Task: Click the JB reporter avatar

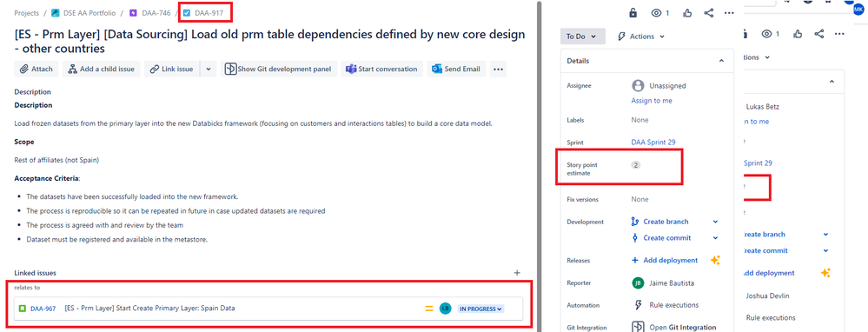Action: [638, 282]
